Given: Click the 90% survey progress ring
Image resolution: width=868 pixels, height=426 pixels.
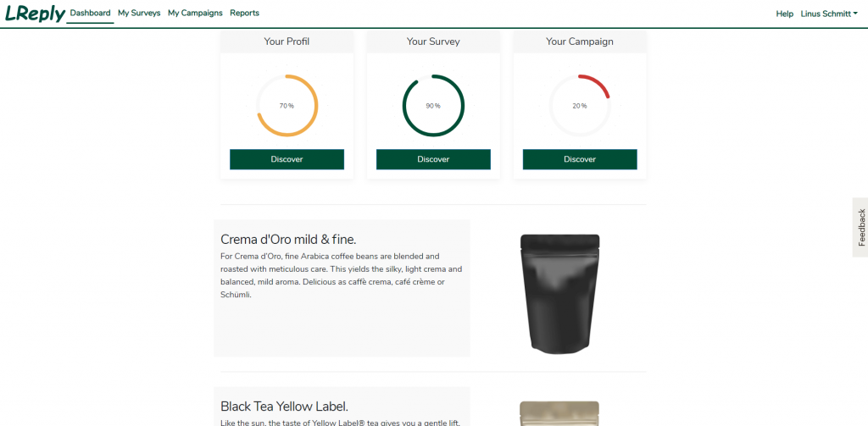Looking at the screenshot, I should [x=433, y=106].
